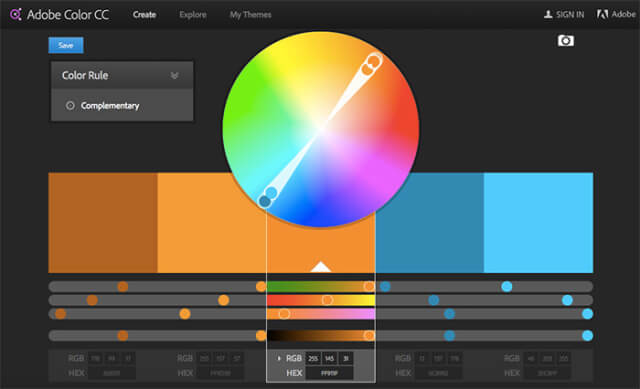
Task: Click the active HEX value field
Action: [329, 373]
